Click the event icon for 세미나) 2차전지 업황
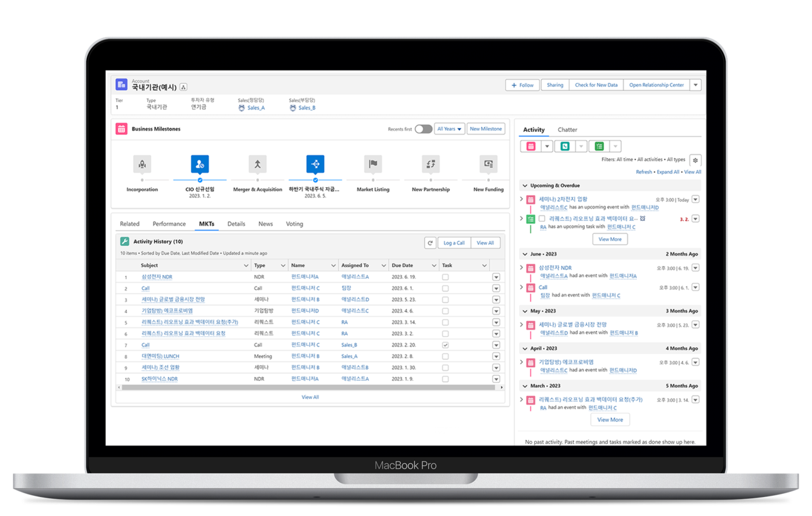The height and width of the screenshot is (516, 812). click(x=531, y=200)
